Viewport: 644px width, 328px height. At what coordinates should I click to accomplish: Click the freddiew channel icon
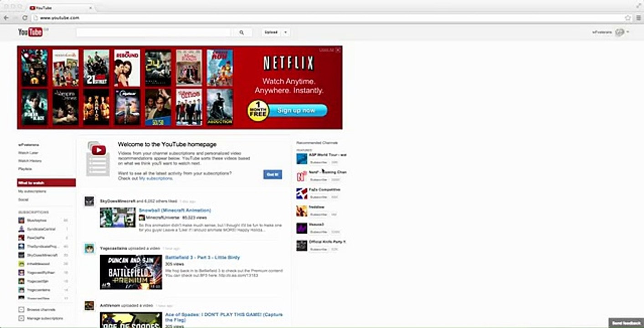click(302, 211)
